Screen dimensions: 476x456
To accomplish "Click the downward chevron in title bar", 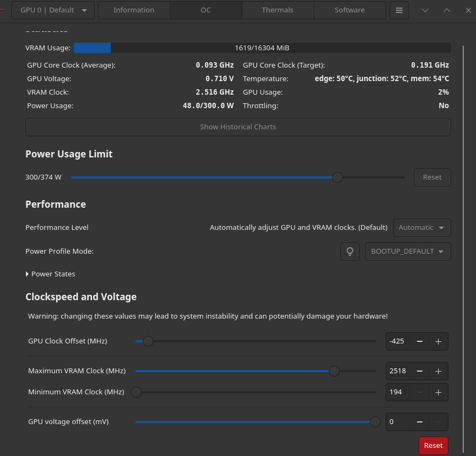I will click(425, 10).
